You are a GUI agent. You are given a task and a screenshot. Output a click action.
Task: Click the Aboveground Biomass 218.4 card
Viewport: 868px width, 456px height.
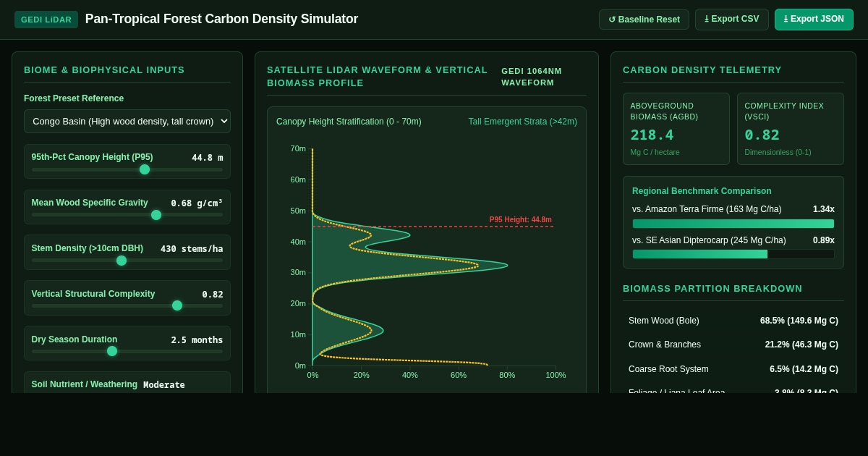point(676,129)
